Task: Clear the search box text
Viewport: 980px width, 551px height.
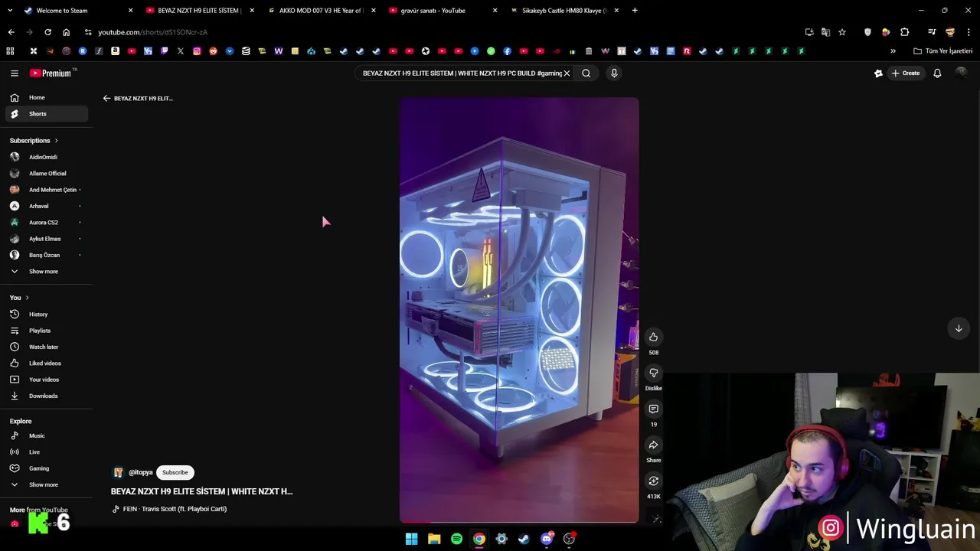Action: [567, 73]
